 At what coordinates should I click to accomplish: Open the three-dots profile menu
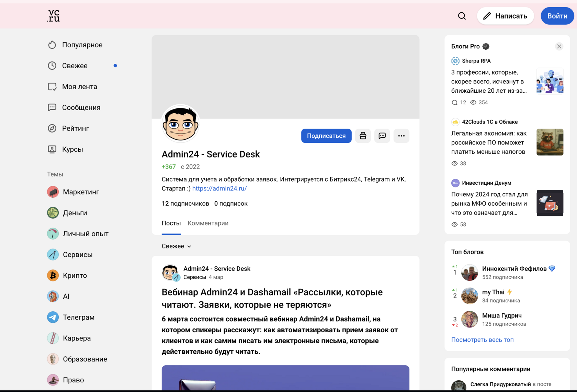401,136
